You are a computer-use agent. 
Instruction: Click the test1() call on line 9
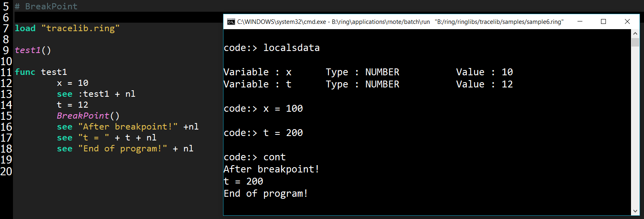pyautogui.click(x=33, y=50)
